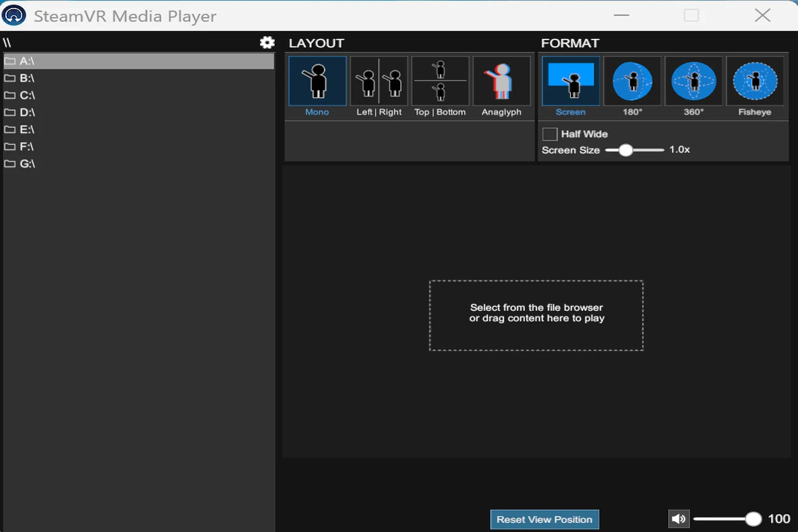Browse the C:\ drive
The image size is (798, 532).
click(138, 96)
